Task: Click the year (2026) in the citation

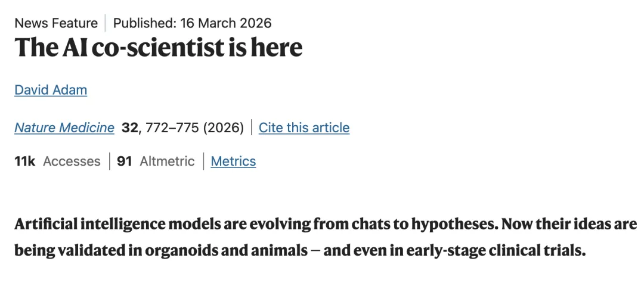Action: 224,127
